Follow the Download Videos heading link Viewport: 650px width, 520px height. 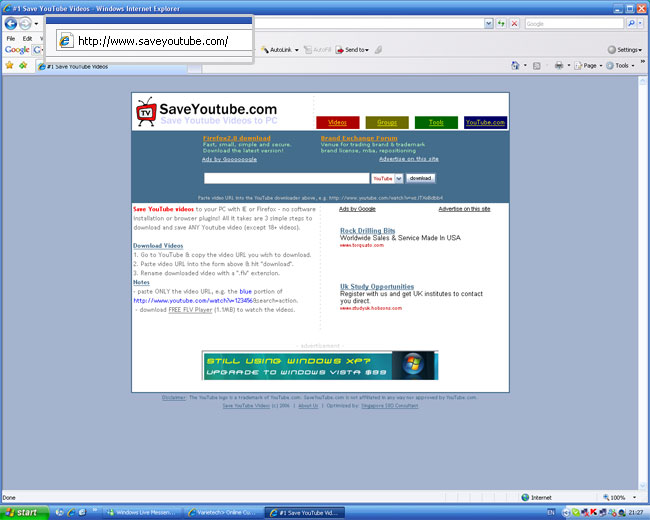pos(158,245)
